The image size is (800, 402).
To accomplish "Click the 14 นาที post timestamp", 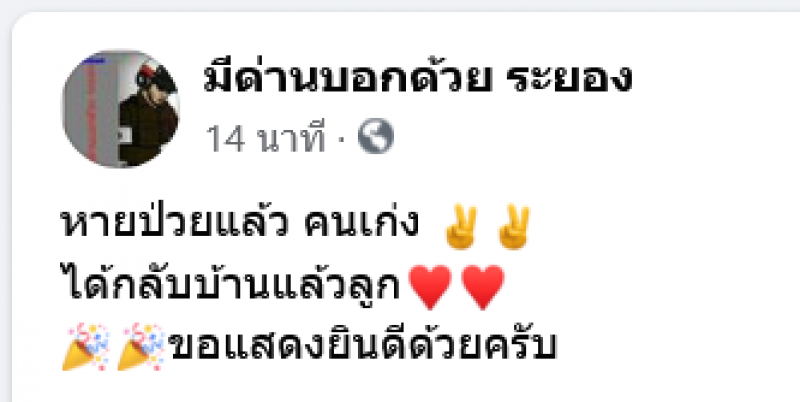I will (x=265, y=138).
